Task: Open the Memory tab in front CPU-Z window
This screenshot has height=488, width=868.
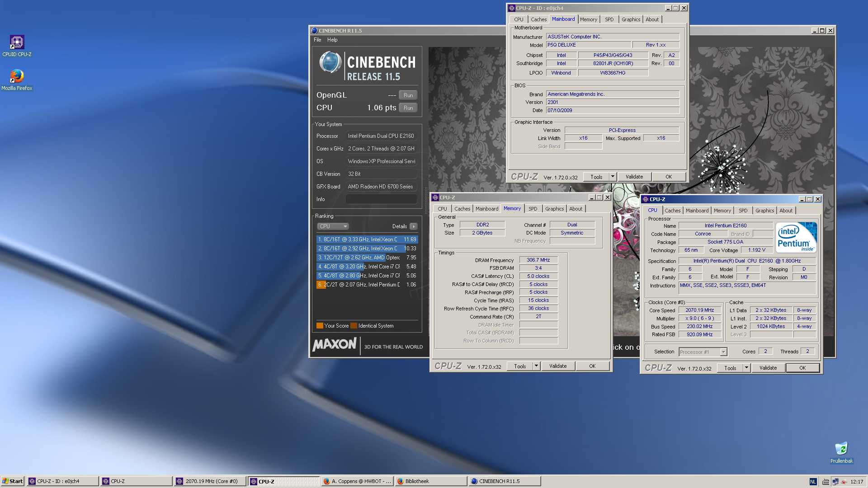Action: tap(722, 211)
